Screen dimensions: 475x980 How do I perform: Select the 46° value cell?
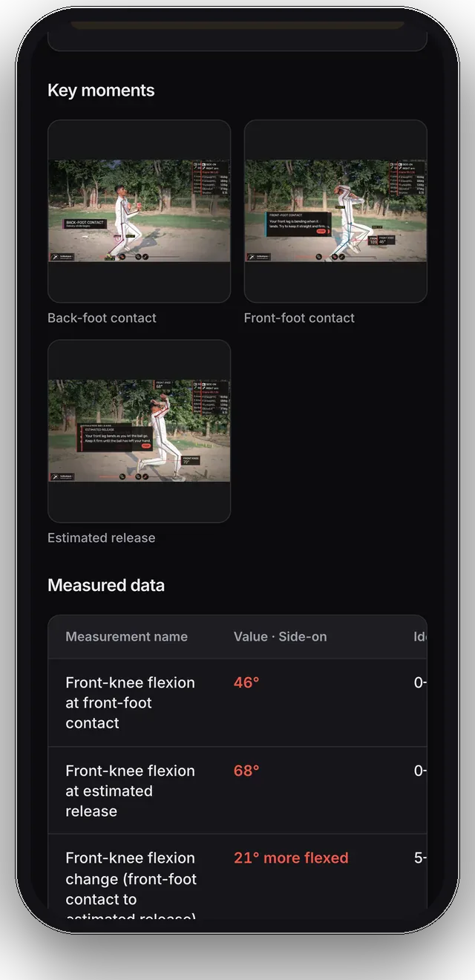(246, 682)
